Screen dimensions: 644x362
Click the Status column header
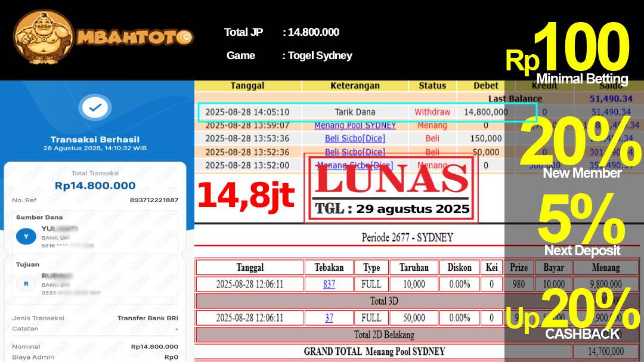pyautogui.click(x=432, y=86)
